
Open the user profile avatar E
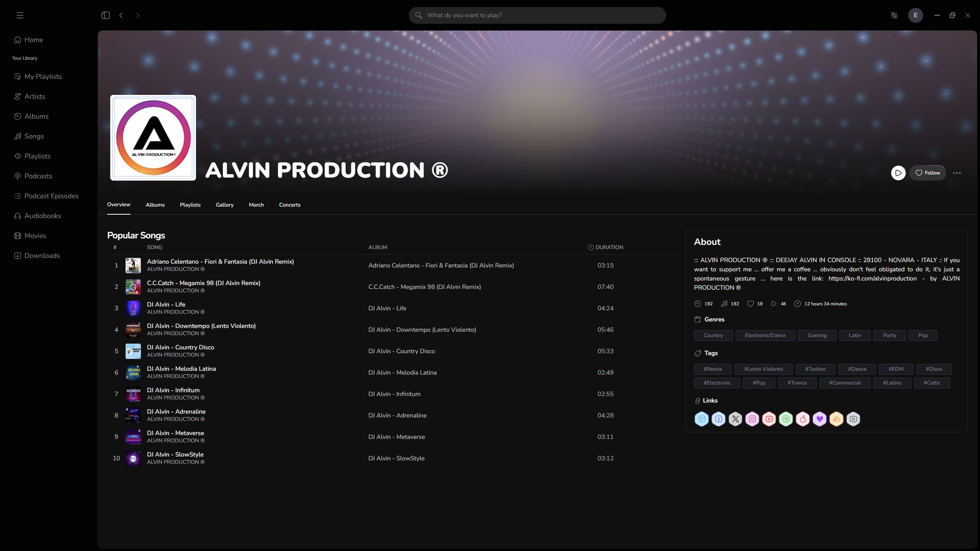click(x=916, y=15)
